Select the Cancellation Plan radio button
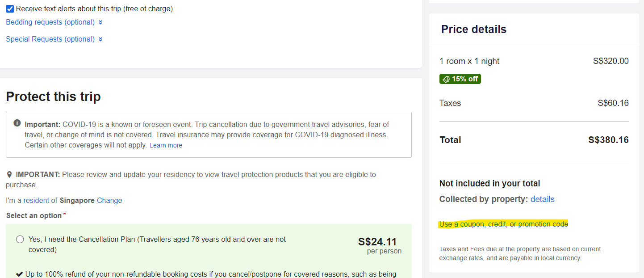Screen dimensions: 644x278 [20, 239]
